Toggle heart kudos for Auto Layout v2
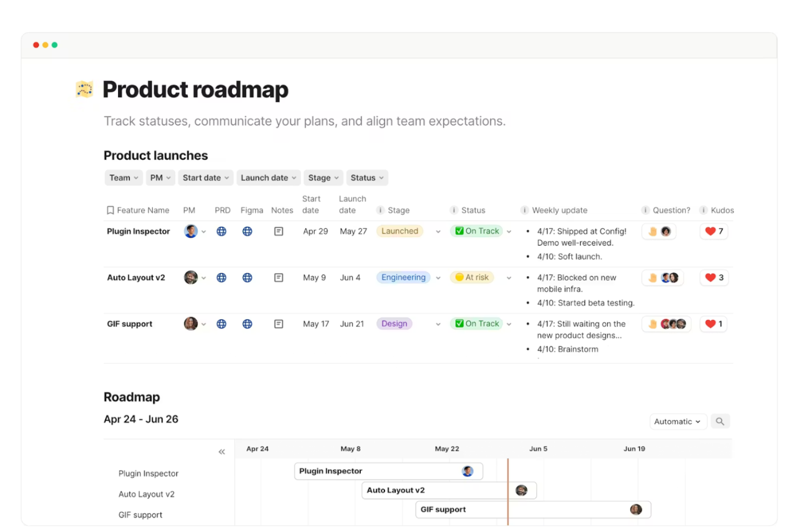This screenshot has height=532, width=798. coord(714,278)
